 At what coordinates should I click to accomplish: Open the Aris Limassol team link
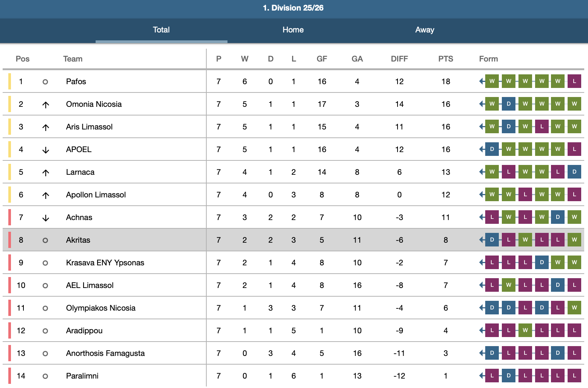pos(89,127)
